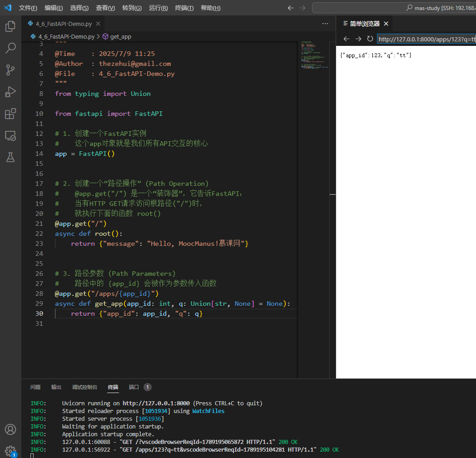Click the VS Code logo icon
The width and height of the screenshot is (476, 458).
[8, 8]
